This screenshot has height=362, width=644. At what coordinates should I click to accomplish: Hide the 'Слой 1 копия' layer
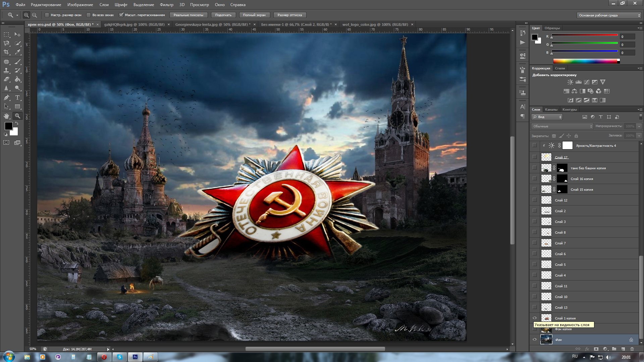click(x=535, y=318)
